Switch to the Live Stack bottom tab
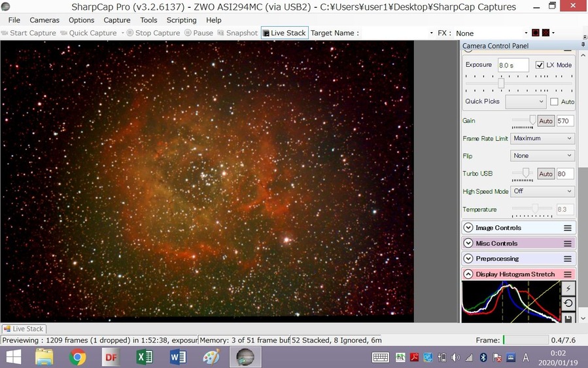588x368 pixels. coord(24,329)
